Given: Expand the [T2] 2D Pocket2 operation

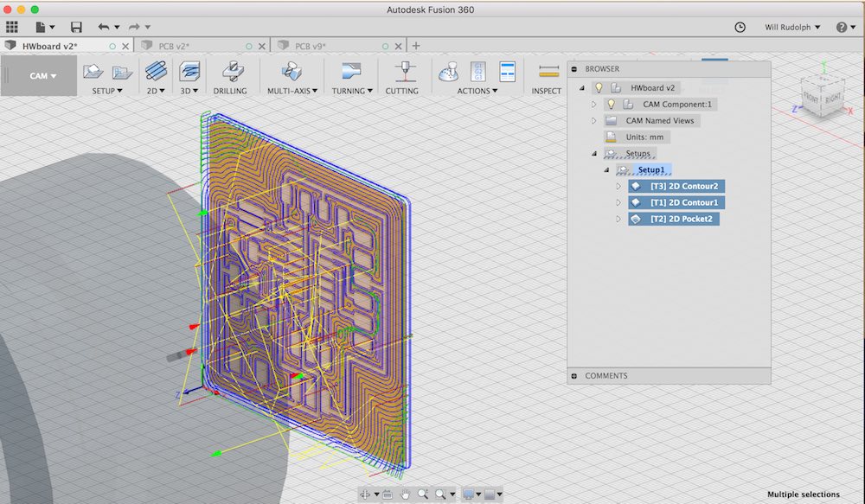Looking at the screenshot, I should pos(618,219).
